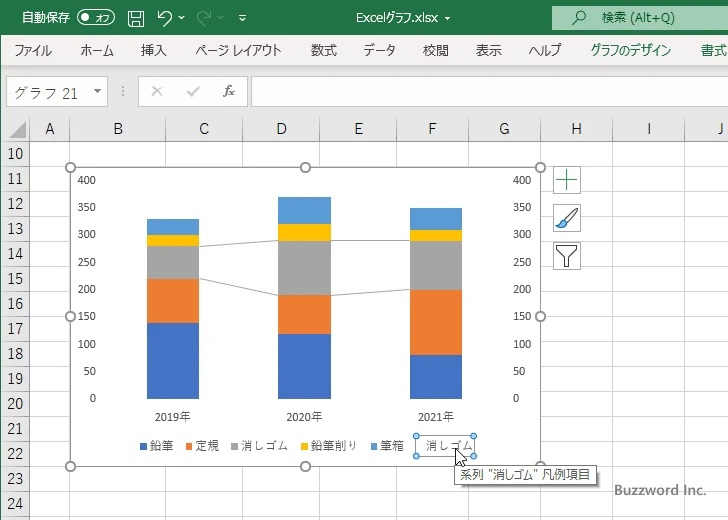Screen dimensions: 728x520
Task: Click the chart's top-left resize handle
Action: point(70,167)
